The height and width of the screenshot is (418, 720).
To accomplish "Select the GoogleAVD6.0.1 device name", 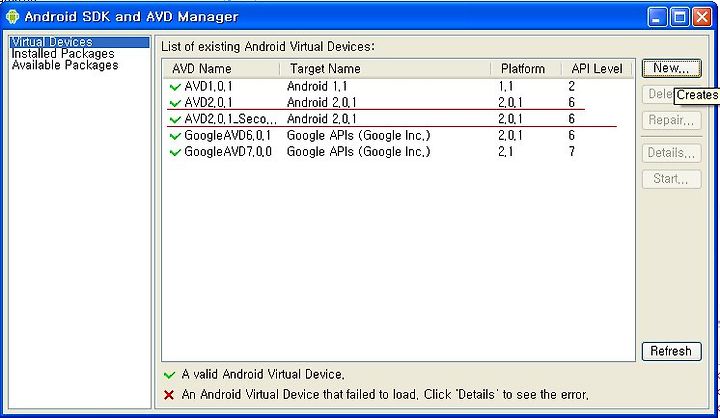I will [x=228, y=136].
